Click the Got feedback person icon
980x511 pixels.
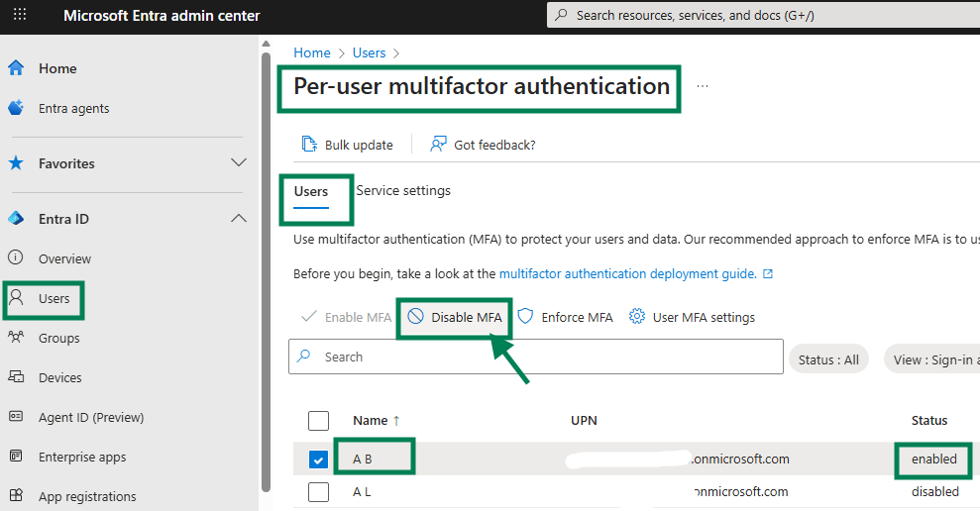438,145
